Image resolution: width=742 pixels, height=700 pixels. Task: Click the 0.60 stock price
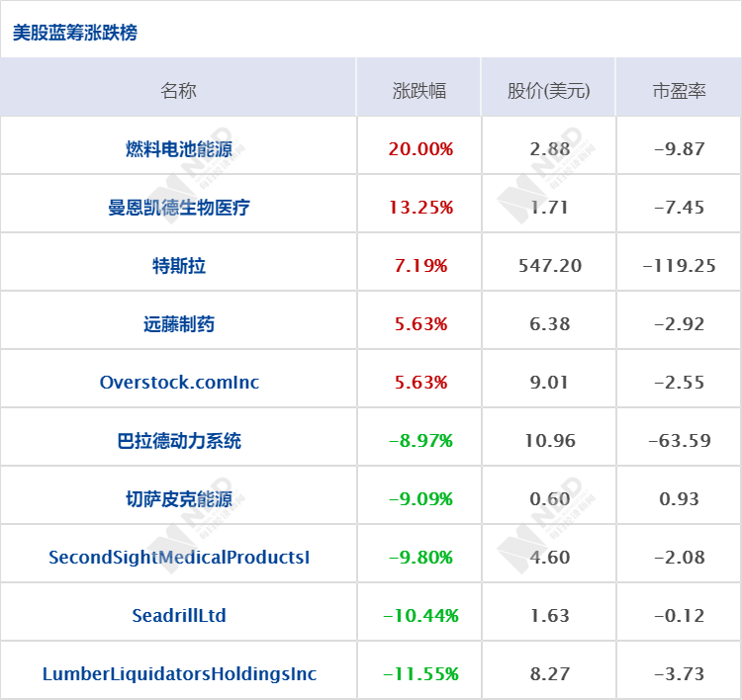click(x=550, y=499)
